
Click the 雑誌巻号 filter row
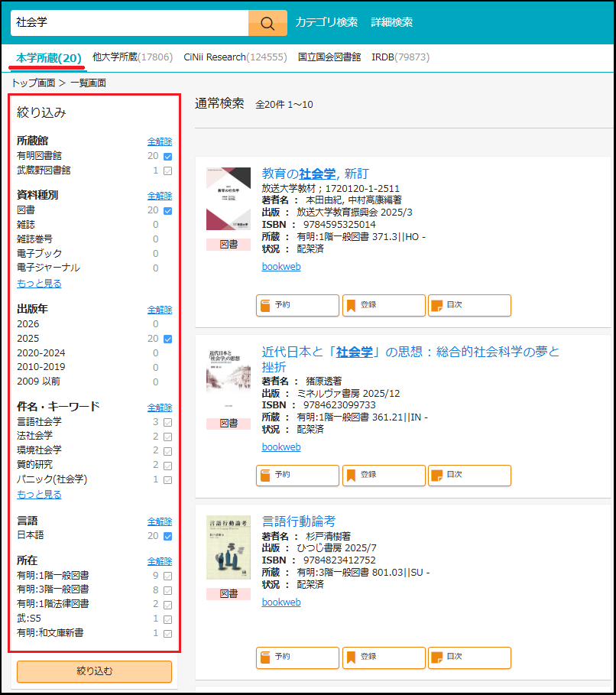point(95,239)
